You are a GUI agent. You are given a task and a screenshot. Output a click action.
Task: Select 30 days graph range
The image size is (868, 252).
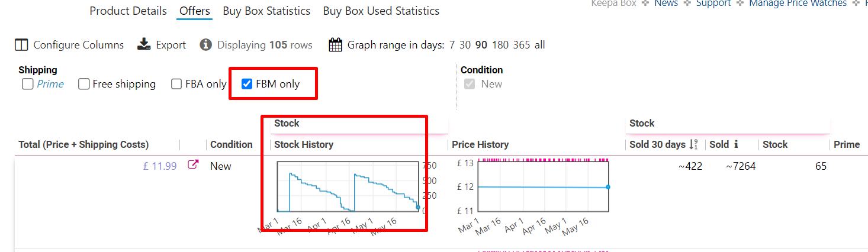click(x=465, y=45)
